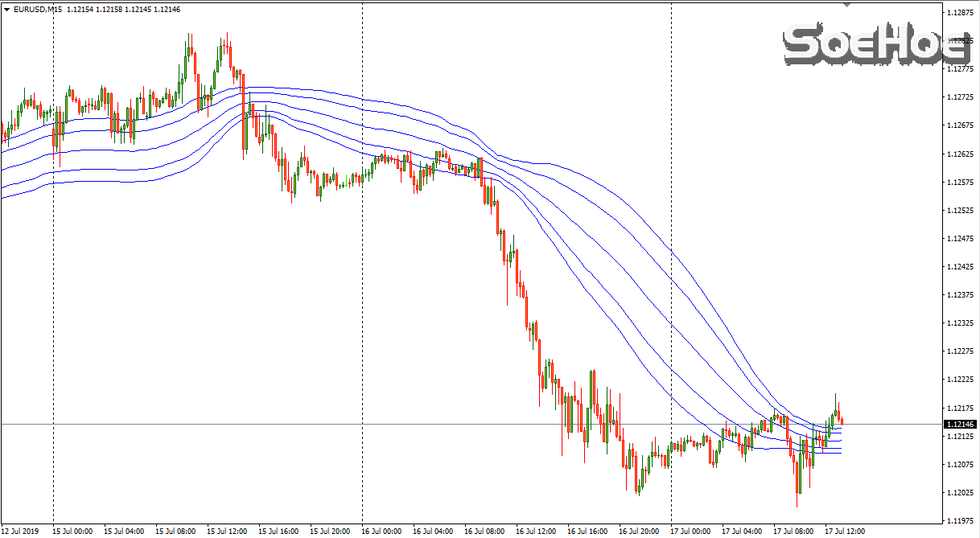
Task: Click the EURUSD,M15 chart title text
Action: 38,9
